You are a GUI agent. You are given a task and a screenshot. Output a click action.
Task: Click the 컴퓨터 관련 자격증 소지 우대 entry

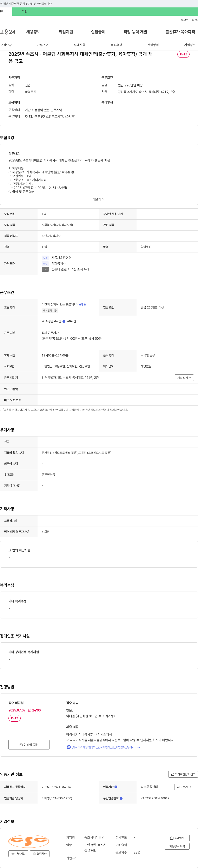(x=70, y=269)
